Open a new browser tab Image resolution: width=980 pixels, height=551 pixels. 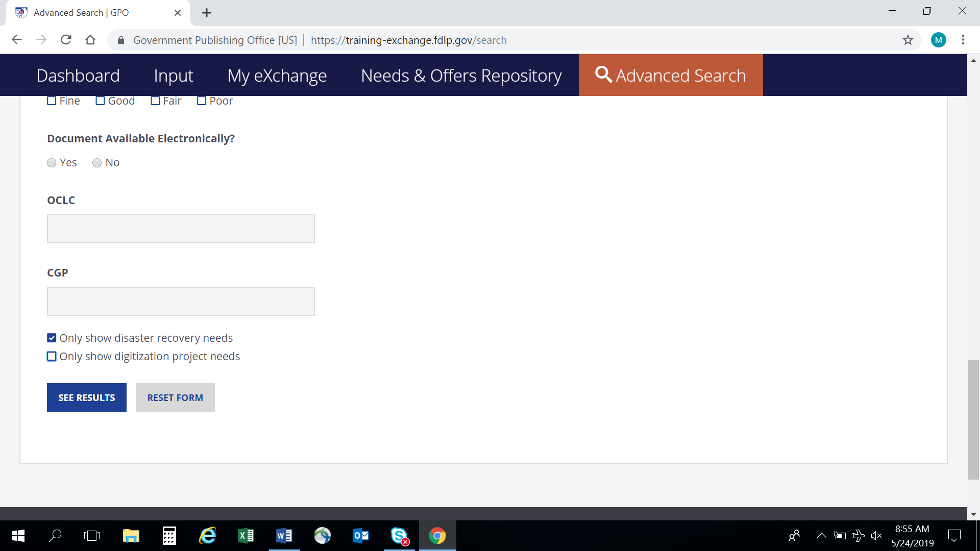[x=207, y=13]
